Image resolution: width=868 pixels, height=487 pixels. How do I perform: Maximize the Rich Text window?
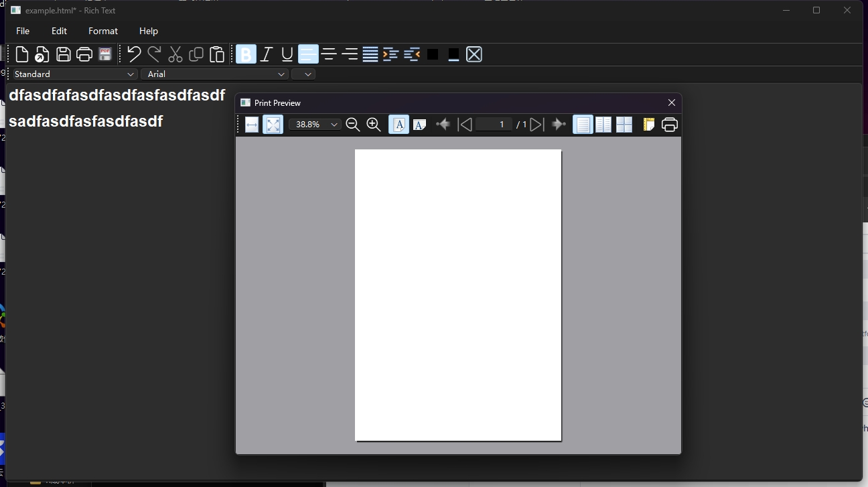tap(816, 10)
